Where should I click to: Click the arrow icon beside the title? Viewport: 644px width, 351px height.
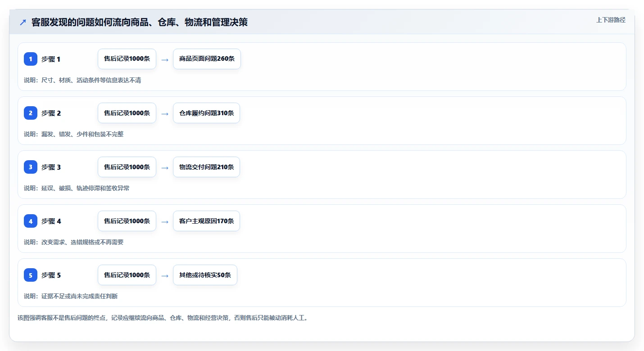point(23,22)
